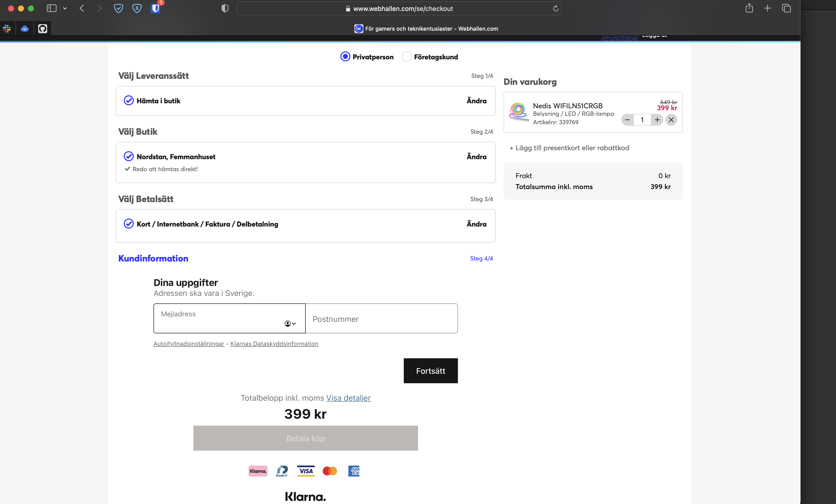The width and height of the screenshot is (836, 504).
Task: Increase the item quantity with the plus stepper
Action: point(657,120)
